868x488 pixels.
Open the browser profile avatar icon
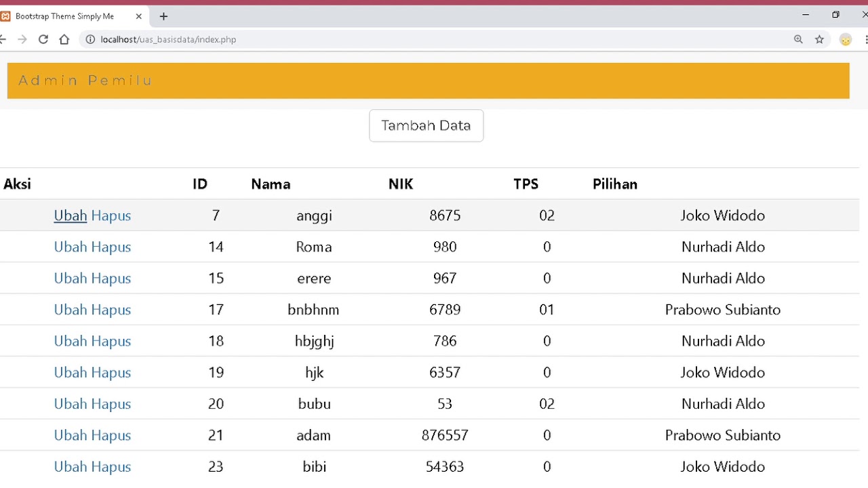pos(846,39)
